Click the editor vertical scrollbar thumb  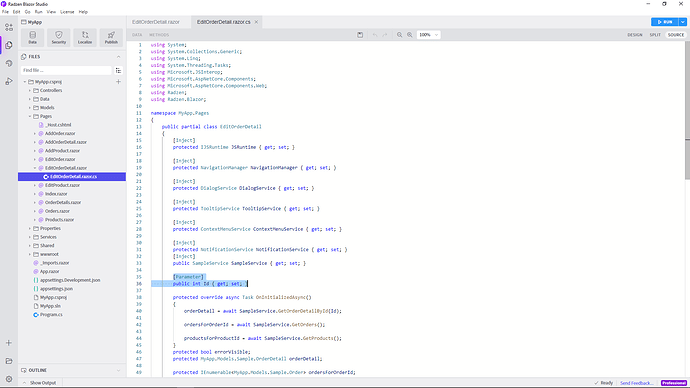687,110
